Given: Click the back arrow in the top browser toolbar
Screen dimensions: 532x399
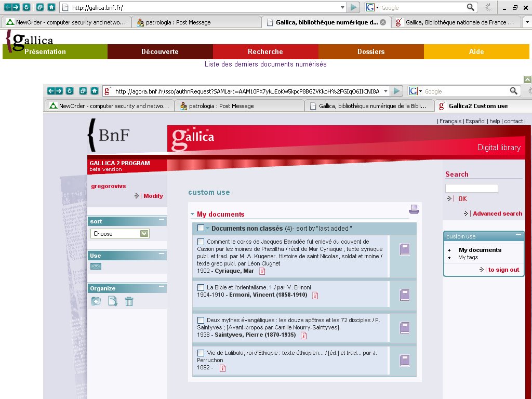Looking at the screenshot, I should pyautogui.click(x=8, y=7).
